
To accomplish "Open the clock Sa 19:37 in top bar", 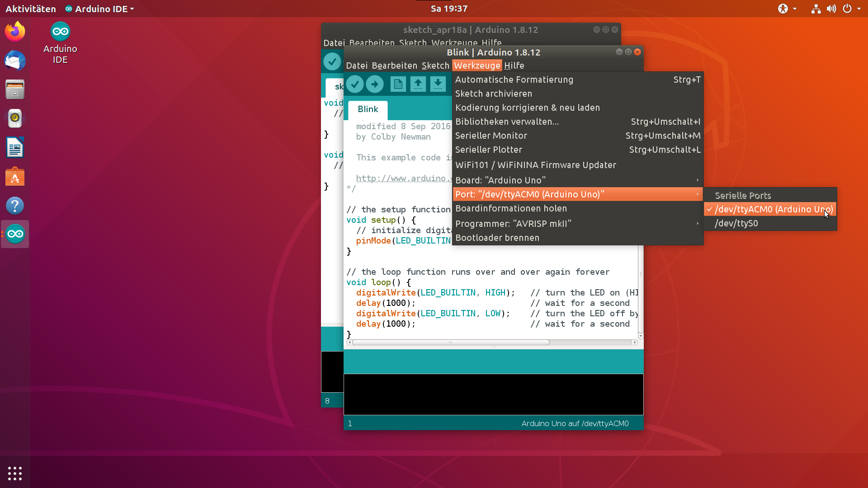I will point(448,9).
